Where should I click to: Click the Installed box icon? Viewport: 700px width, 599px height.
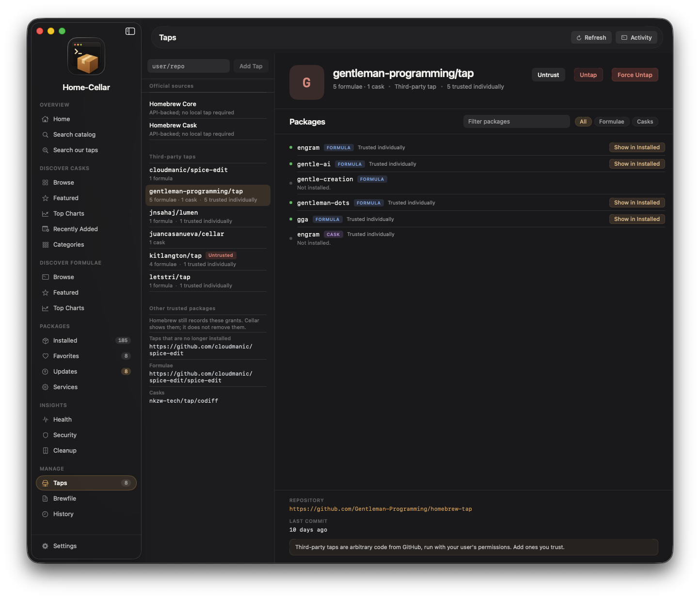click(x=45, y=341)
